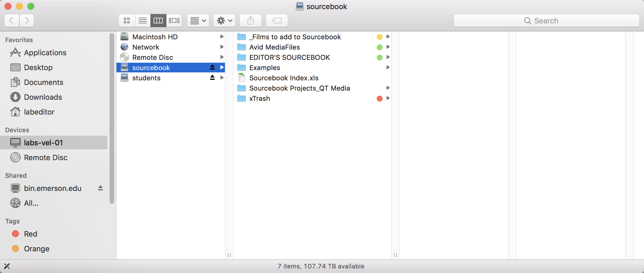Click the Tags sidebar heading
The height and width of the screenshot is (273, 644).
12,221
